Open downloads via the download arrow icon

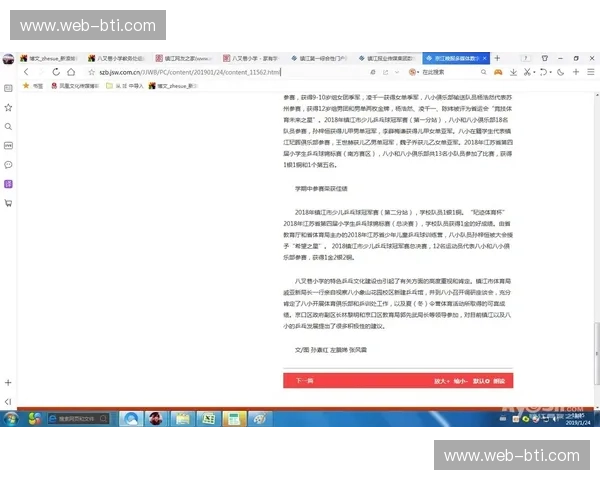pos(514,72)
